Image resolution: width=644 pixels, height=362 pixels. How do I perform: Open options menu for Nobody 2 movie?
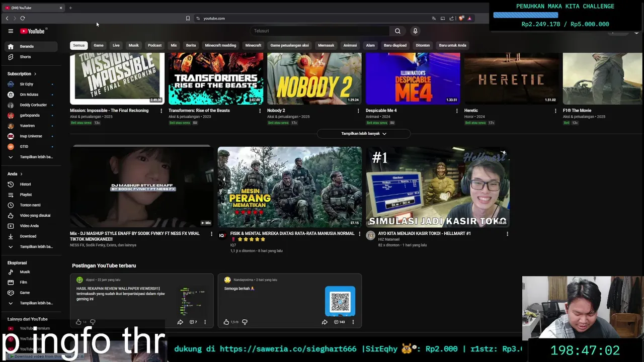[x=358, y=111]
